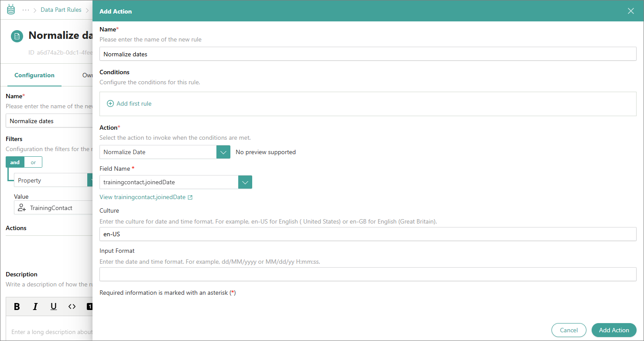Click the Field Name dropdown chevron
The width and height of the screenshot is (644, 341).
[x=245, y=182]
